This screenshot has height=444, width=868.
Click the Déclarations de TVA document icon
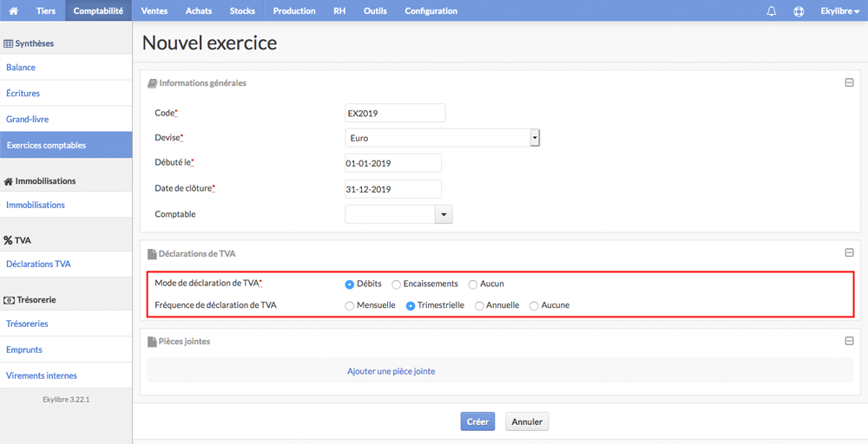click(x=152, y=254)
